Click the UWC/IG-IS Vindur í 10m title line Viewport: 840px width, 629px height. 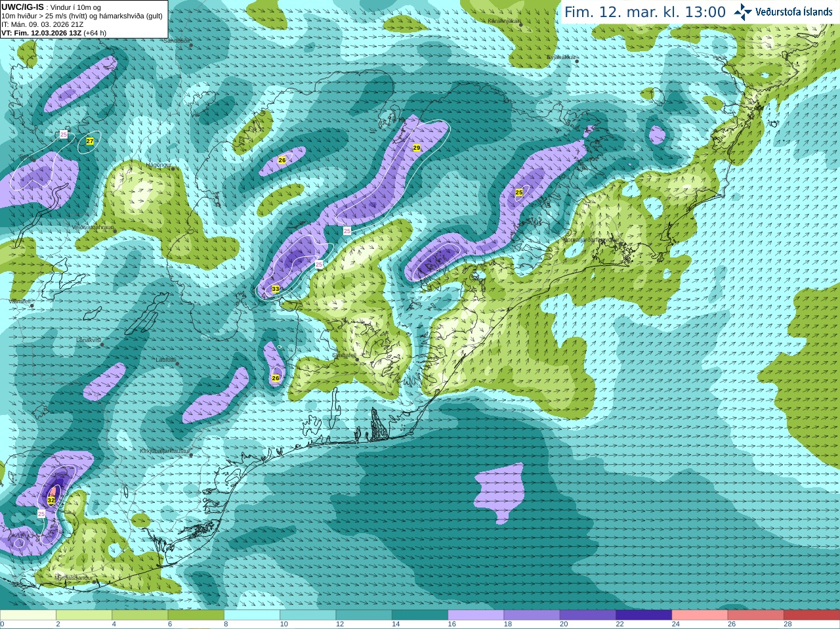click(51, 7)
